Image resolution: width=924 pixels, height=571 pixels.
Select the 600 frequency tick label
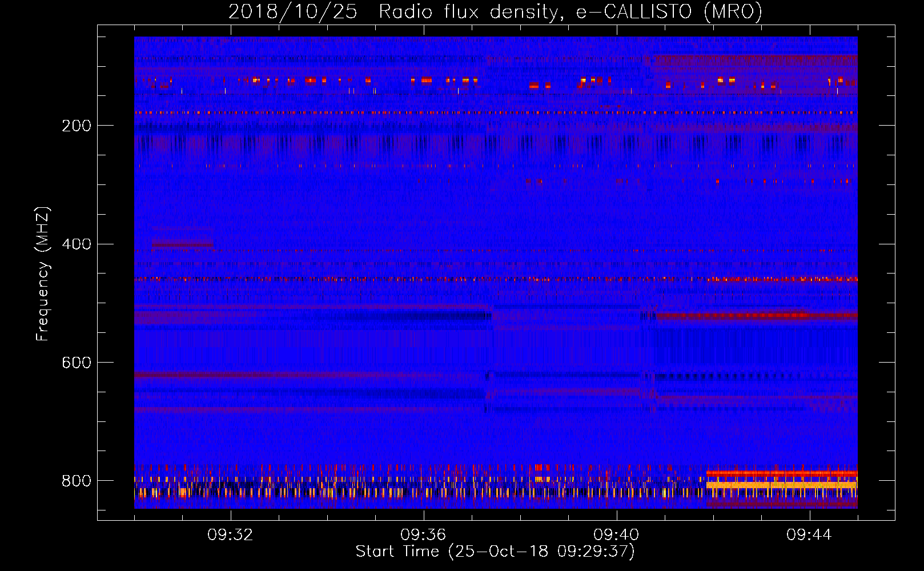click(77, 363)
